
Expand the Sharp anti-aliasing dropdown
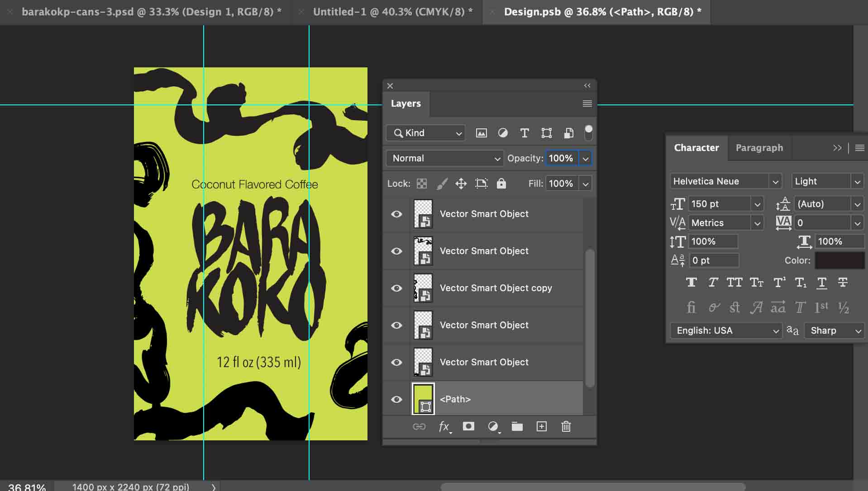(835, 330)
